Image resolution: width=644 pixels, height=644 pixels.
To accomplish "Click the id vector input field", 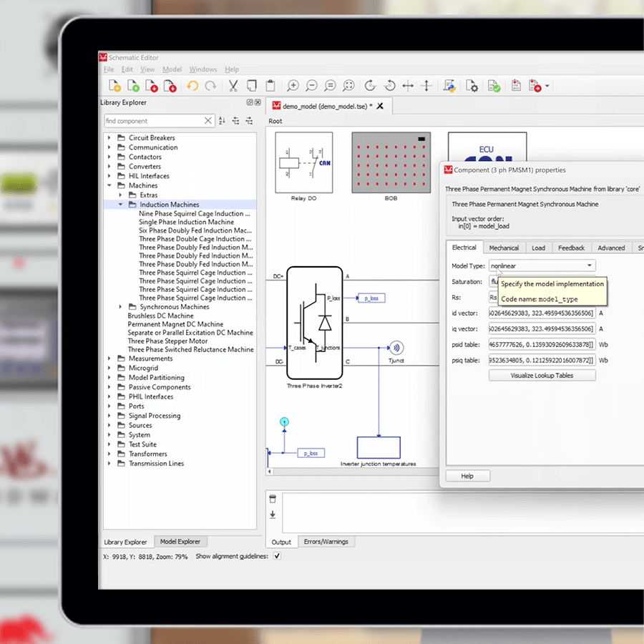I will [542, 313].
